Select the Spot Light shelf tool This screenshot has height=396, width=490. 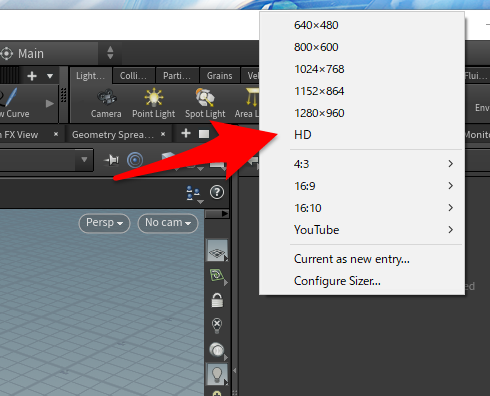(x=205, y=103)
